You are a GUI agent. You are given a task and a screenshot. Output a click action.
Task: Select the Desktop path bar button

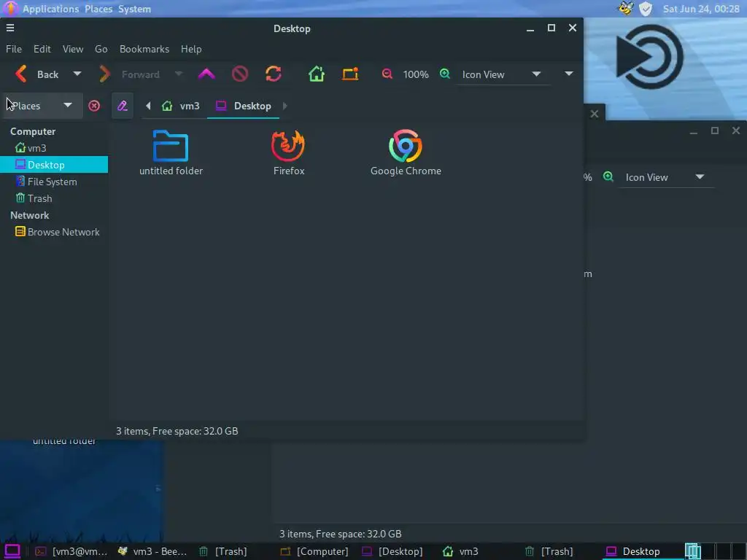(x=244, y=106)
